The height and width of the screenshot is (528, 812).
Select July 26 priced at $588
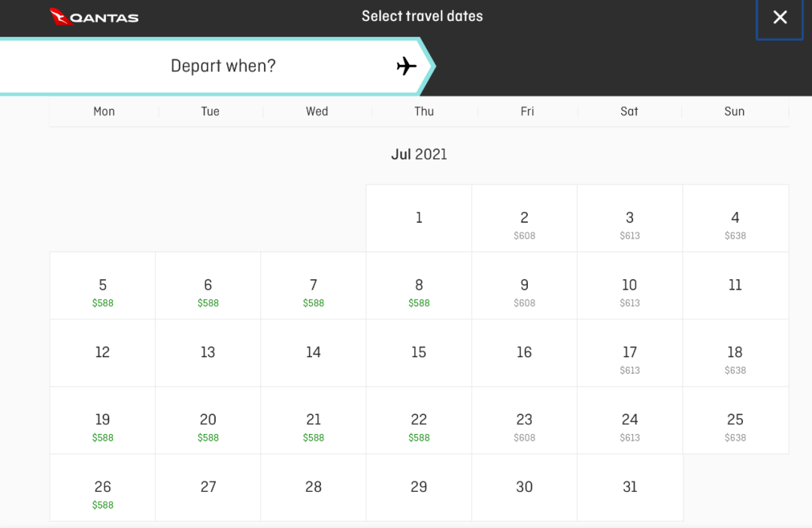point(103,493)
